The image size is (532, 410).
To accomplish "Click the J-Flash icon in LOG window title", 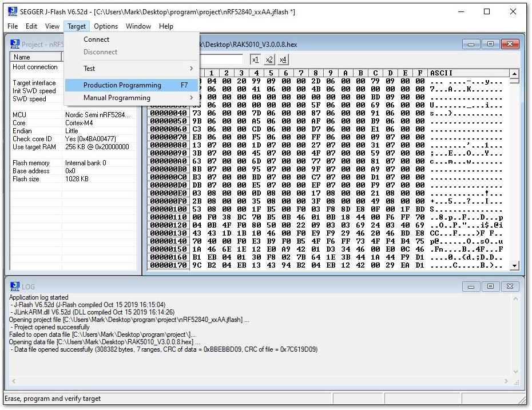I will click(x=15, y=286).
